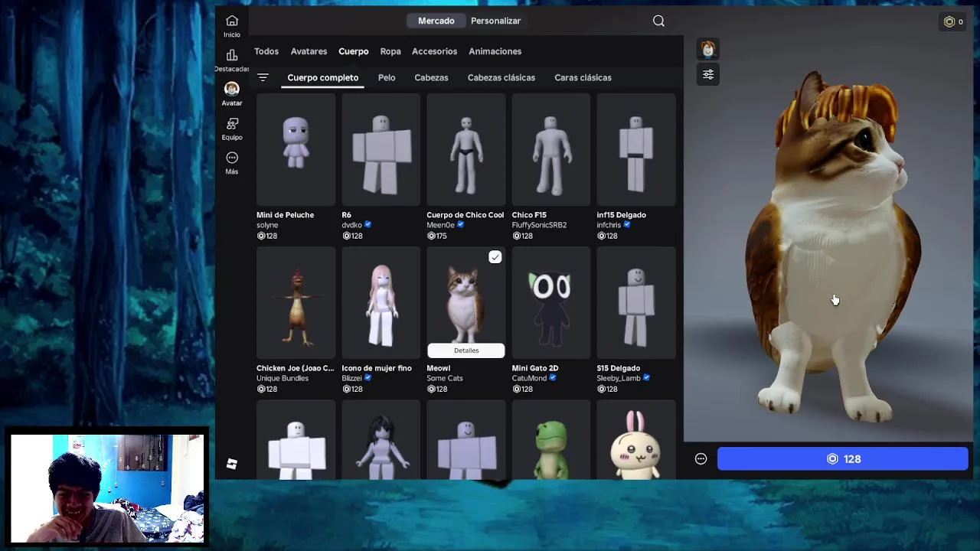Select the Mini de Peluche body
980x551 pixels.
click(296, 149)
